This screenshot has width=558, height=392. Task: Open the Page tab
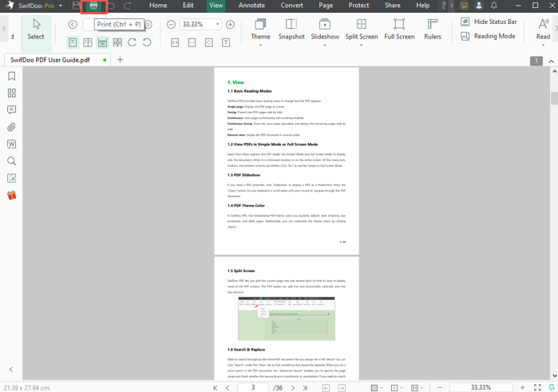click(326, 6)
